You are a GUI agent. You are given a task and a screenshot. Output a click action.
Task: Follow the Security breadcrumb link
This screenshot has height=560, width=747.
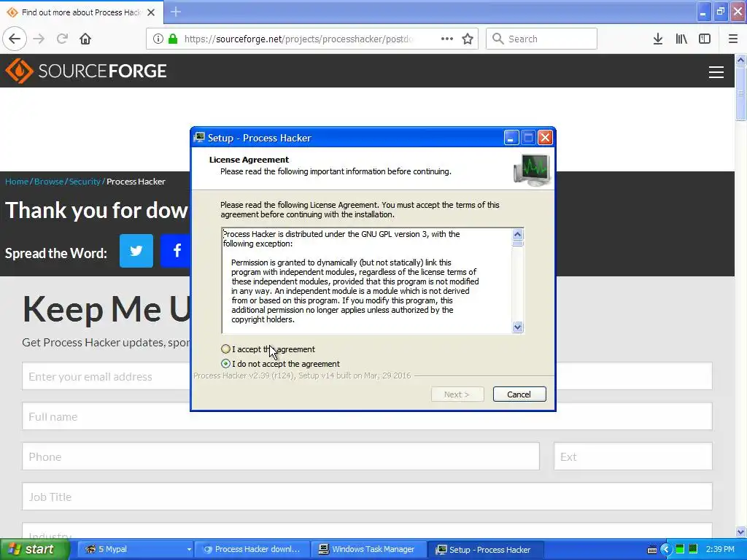[85, 182]
